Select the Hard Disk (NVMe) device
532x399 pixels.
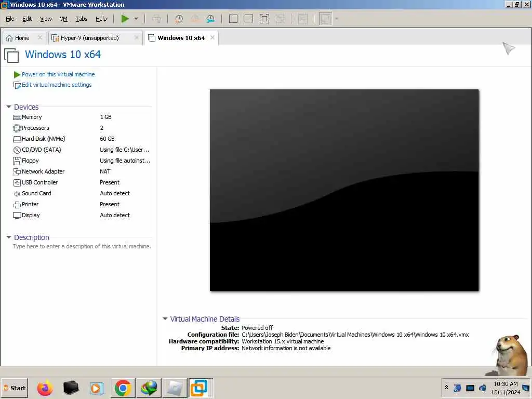coord(82,139)
